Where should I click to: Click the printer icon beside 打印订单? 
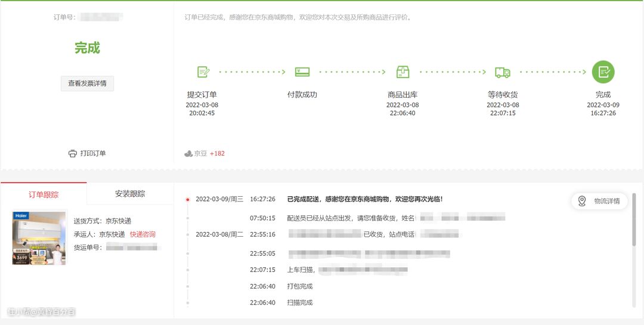coord(73,154)
